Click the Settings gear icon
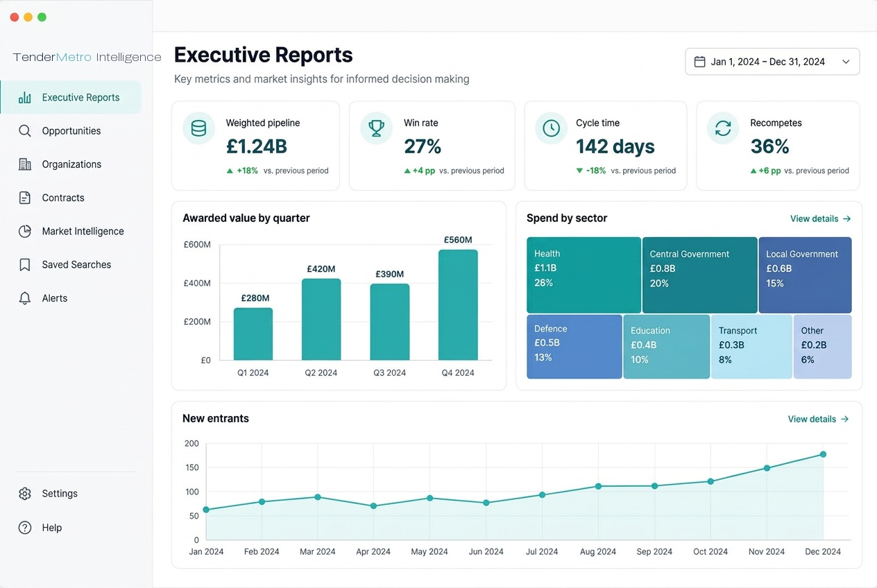877x588 pixels. (x=25, y=494)
